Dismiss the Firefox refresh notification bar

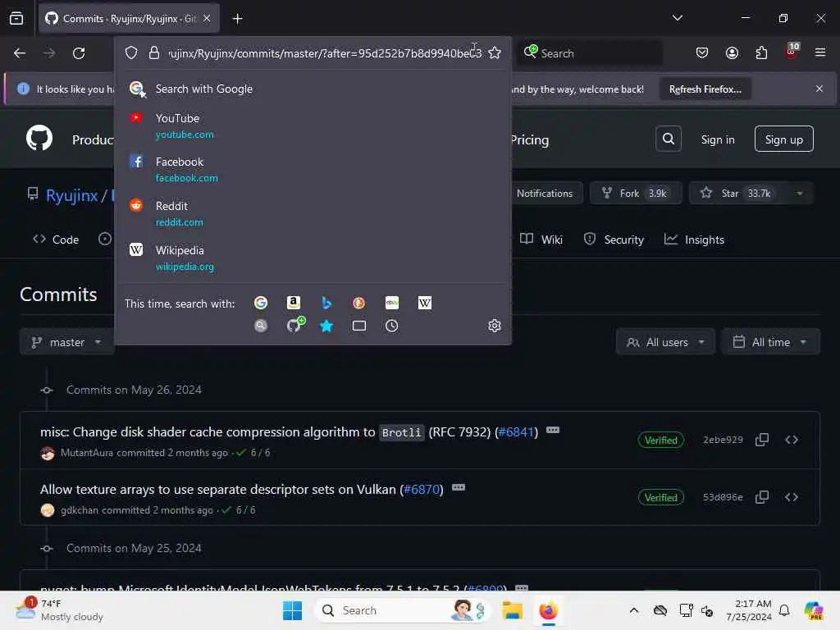point(819,89)
